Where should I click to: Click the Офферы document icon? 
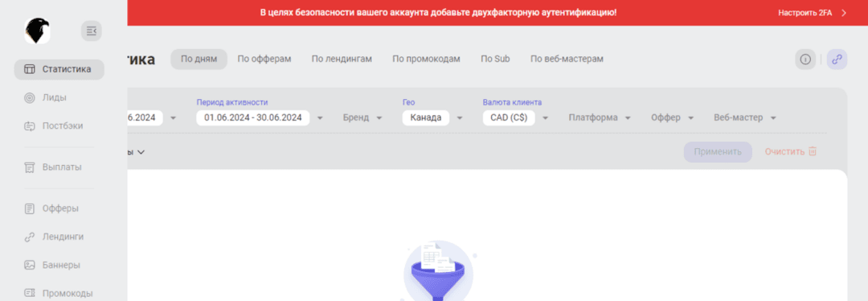point(30,208)
